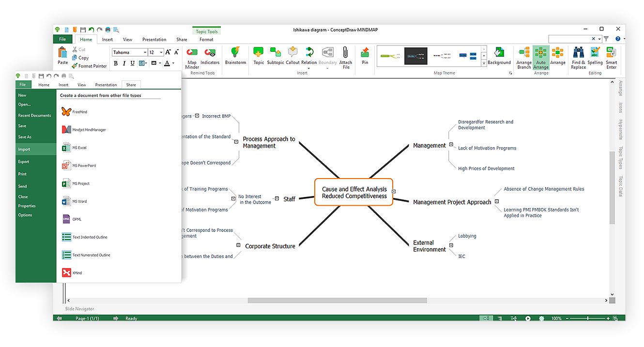Open Find & Replace binoculars
Viewport: 644px width, 347px height.
[x=578, y=52]
